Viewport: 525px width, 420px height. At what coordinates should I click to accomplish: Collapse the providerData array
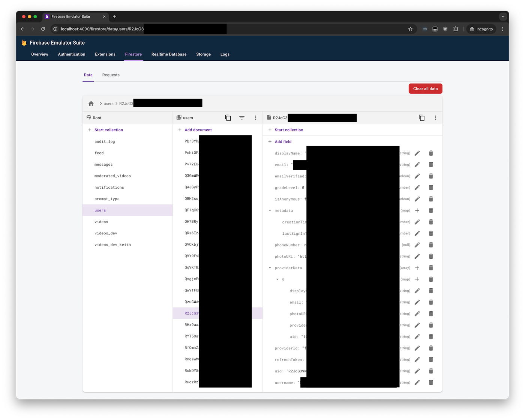[x=270, y=268]
